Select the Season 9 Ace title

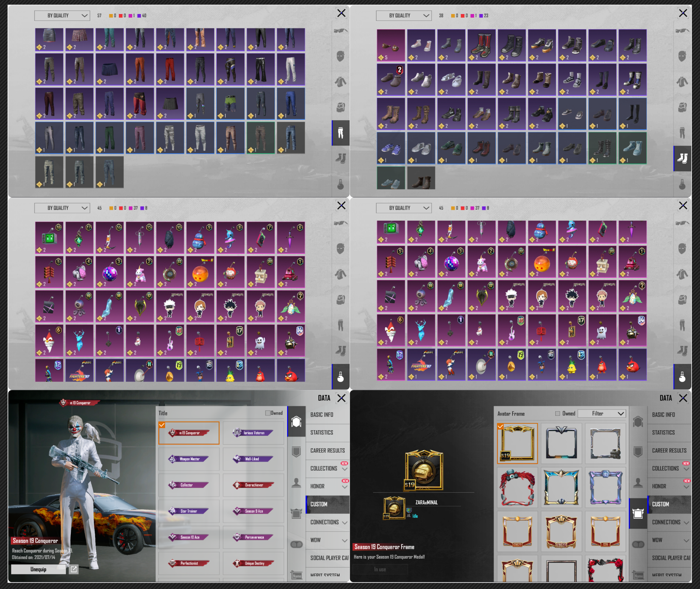tap(253, 511)
